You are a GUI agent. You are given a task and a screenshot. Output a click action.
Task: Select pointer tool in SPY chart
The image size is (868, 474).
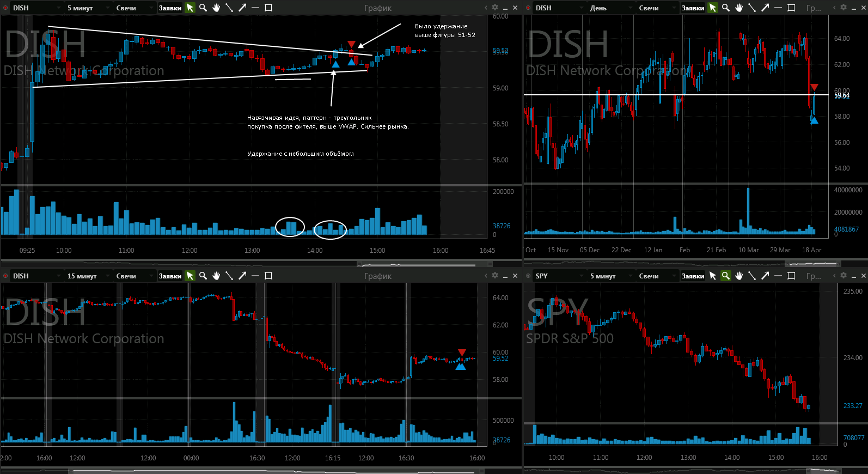(x=713, y=276)
